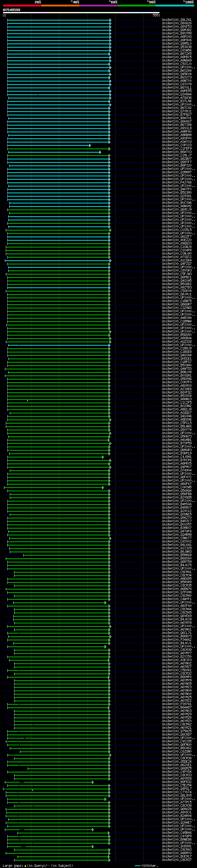This screenshot has width=197, height=868.
Task: Click UniRef100_A9QQ33 label
Action: (x=177, y=243)
